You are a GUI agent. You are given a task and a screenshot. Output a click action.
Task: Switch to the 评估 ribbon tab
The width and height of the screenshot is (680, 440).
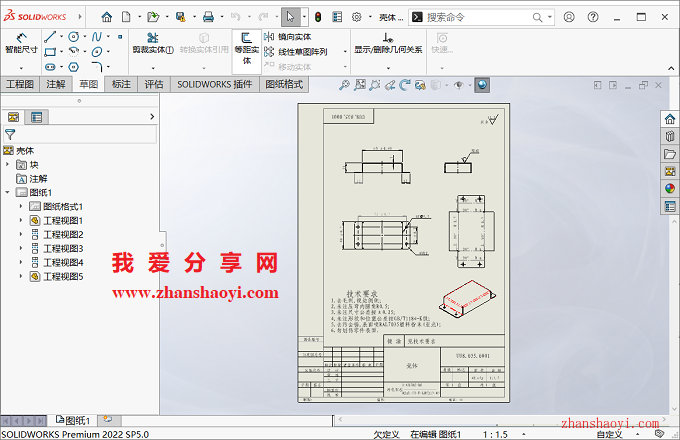154,84
